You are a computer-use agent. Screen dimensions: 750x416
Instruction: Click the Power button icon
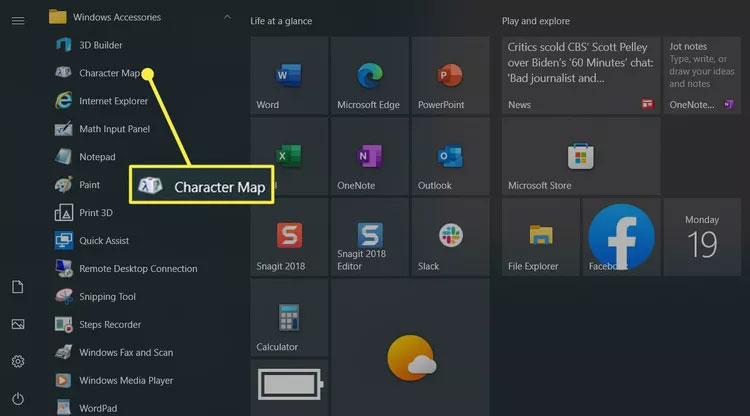pos(18,399)
